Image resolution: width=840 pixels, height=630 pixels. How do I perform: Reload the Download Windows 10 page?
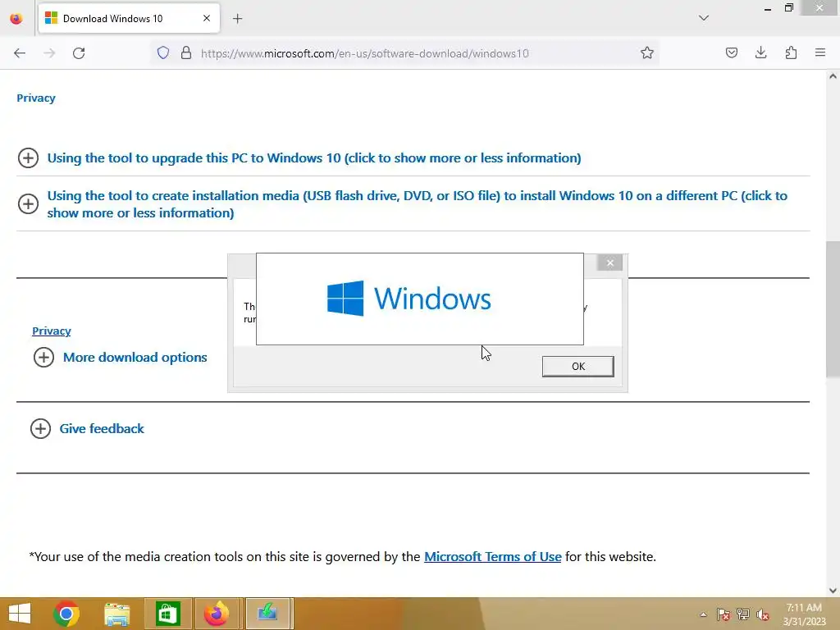(x=79, y=53)
